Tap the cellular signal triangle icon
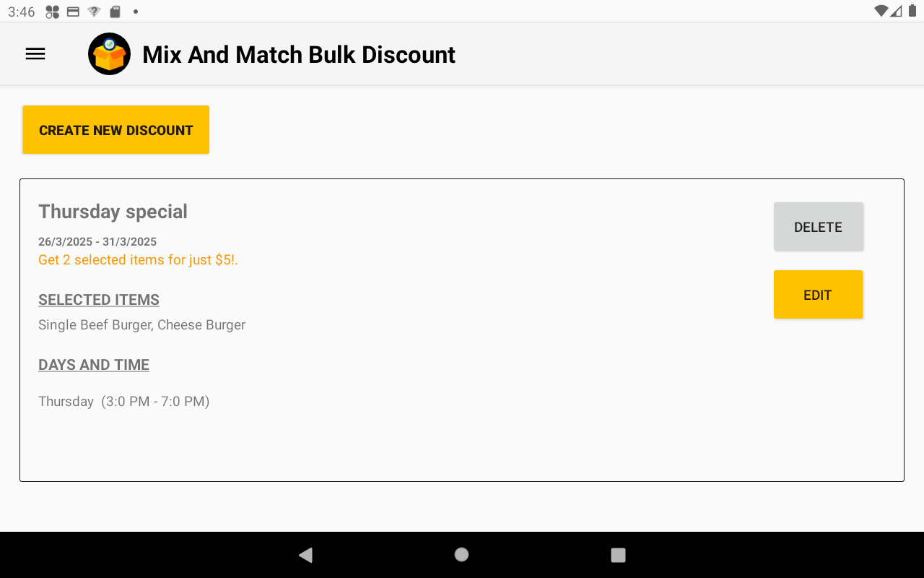924x578 pixels. (x=897, y=11)
